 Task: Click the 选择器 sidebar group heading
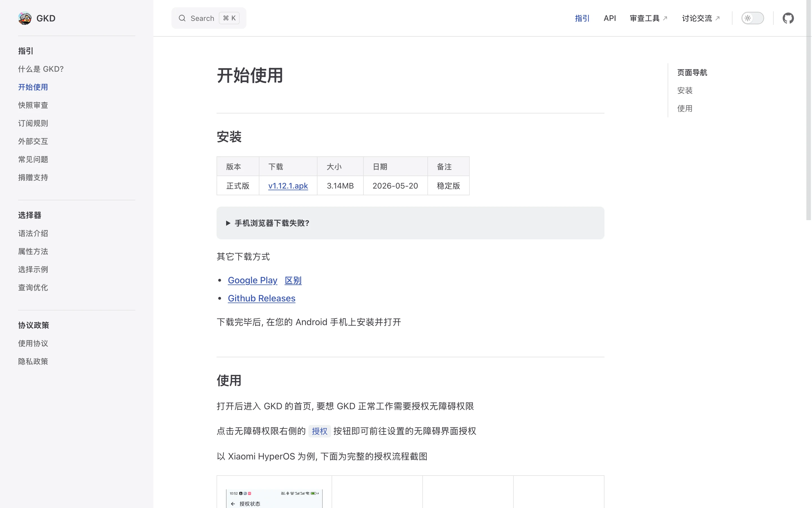[x=30, y=215]
